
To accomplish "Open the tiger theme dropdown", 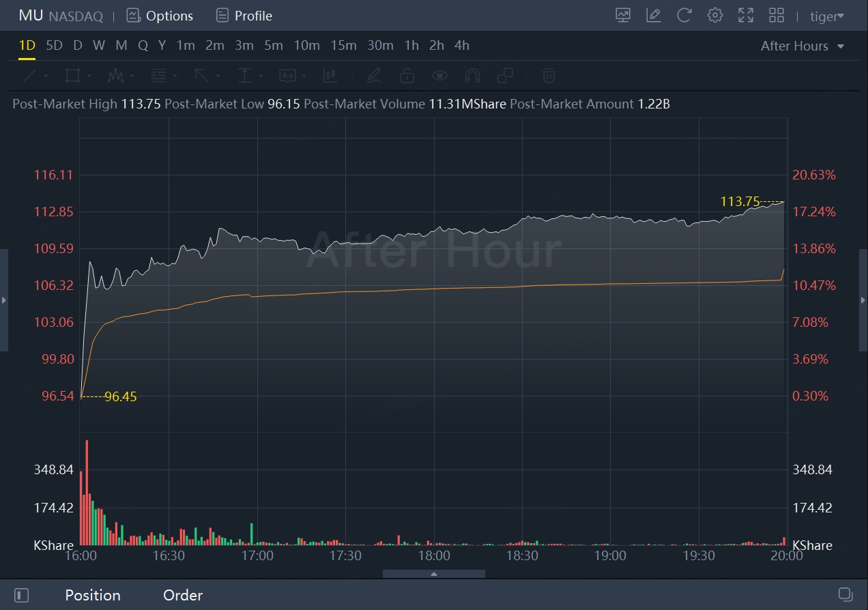I will (x=826, y=16).
